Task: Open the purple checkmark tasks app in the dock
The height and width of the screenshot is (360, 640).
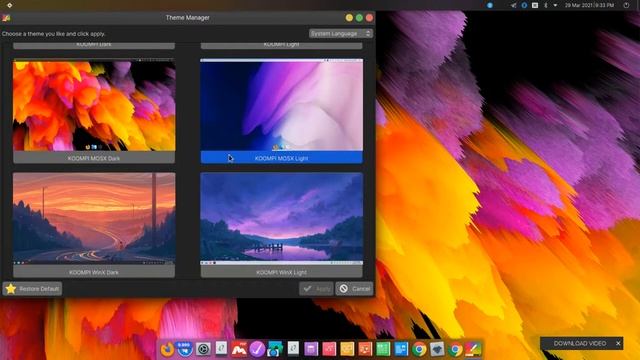Action: (x=257, y=349)
